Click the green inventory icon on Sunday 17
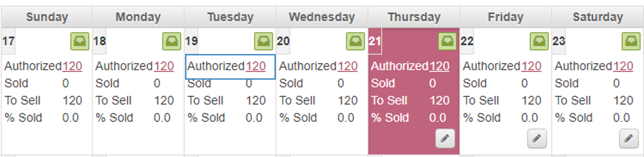 80,41
